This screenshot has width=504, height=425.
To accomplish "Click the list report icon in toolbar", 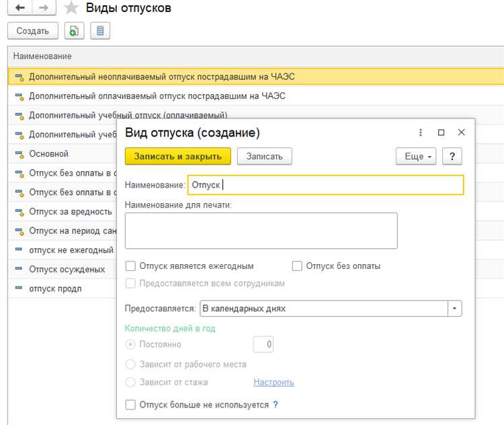I will [100, 31].
